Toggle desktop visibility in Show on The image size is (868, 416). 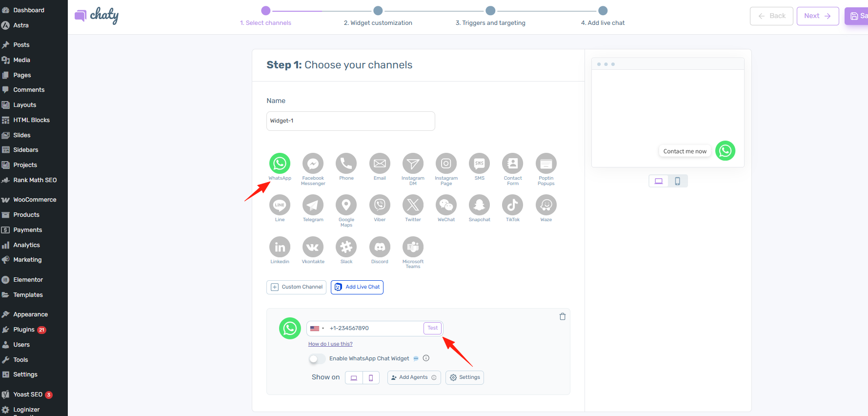coord(354,378)
